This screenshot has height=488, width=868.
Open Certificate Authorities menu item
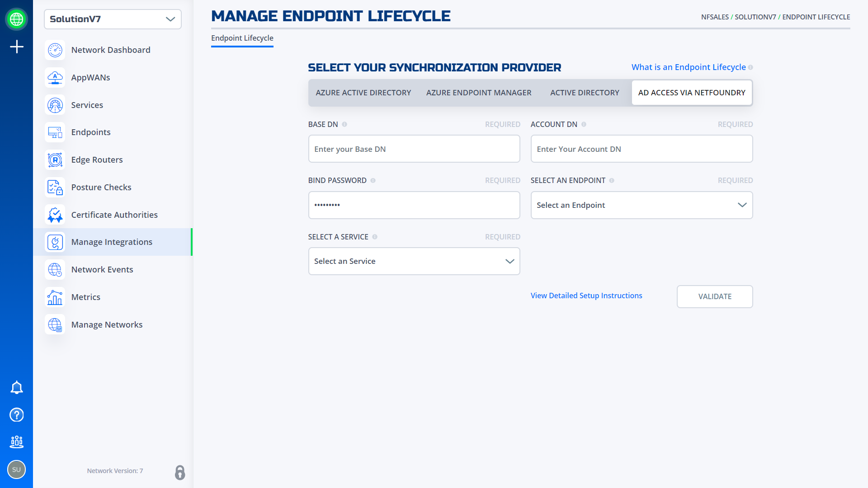[x=113, y=215]
